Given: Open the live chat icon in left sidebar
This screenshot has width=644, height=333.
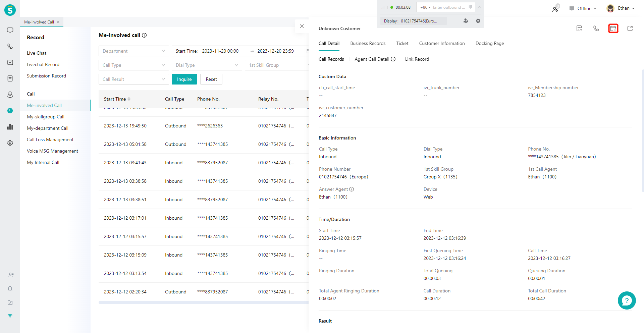Looking at the screenshot, I should click(10, 30).
